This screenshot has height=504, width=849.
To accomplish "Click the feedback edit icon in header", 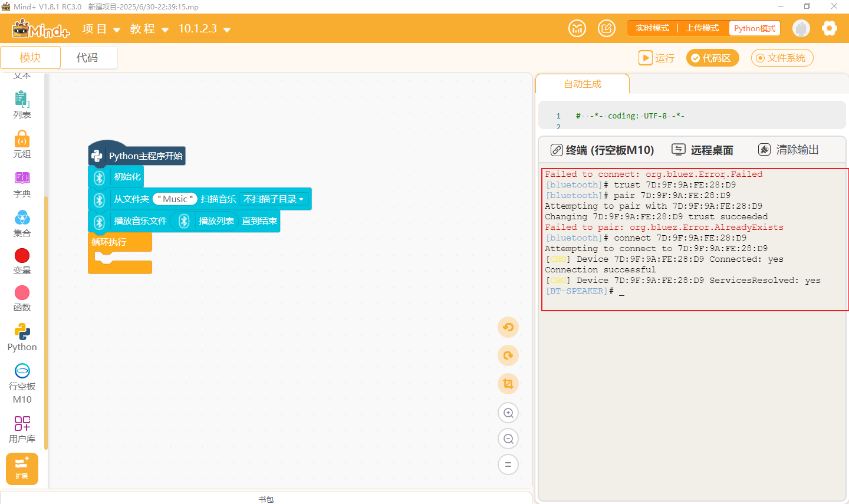I will pos(607,28).
